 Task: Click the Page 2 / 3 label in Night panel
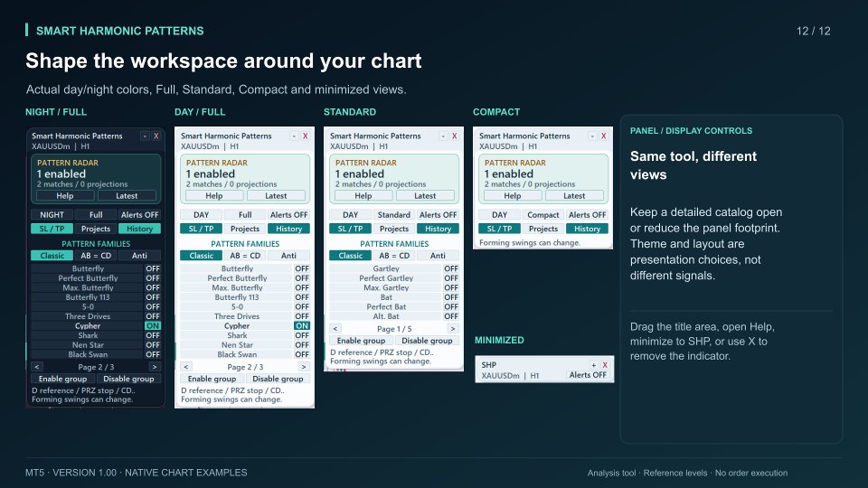tap(96, 367)
